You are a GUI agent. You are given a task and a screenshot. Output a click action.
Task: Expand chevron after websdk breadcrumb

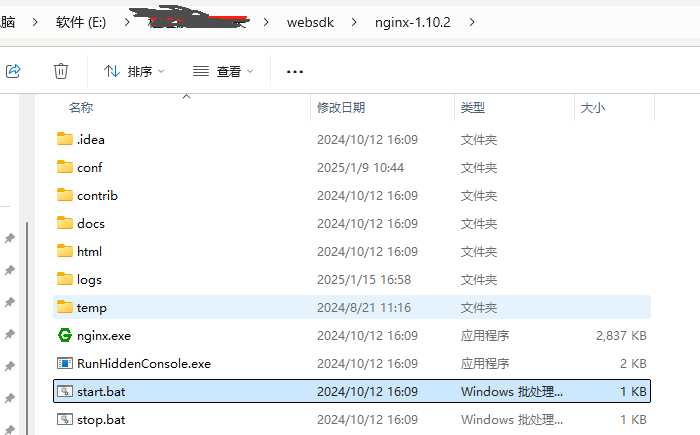pyautogui.click(x=354, y=22)
